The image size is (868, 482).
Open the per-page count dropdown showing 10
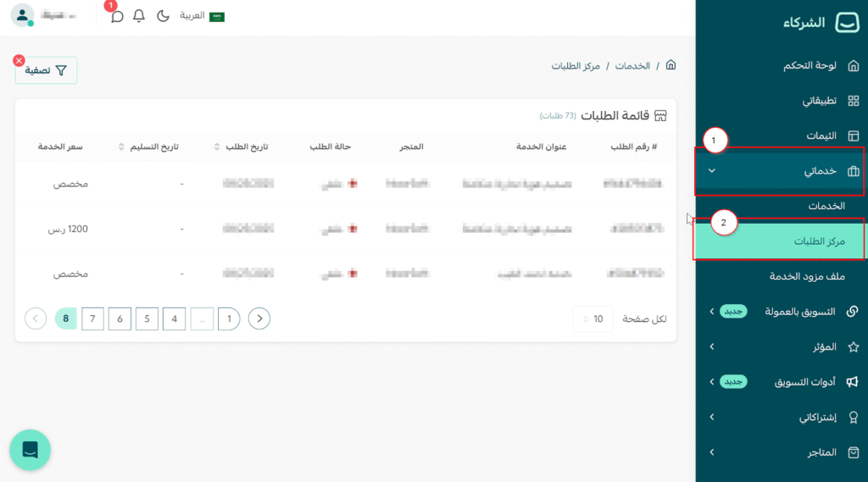[593, 319]
